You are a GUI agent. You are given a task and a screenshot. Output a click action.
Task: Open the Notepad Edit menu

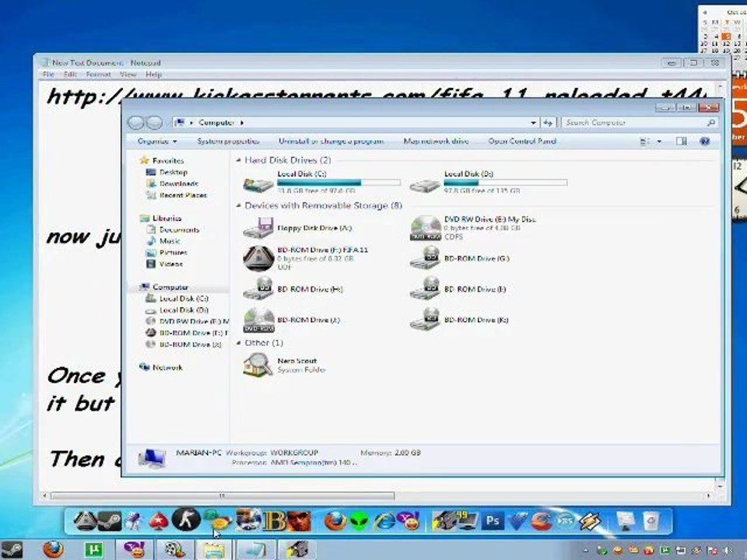tap(70, 75)
